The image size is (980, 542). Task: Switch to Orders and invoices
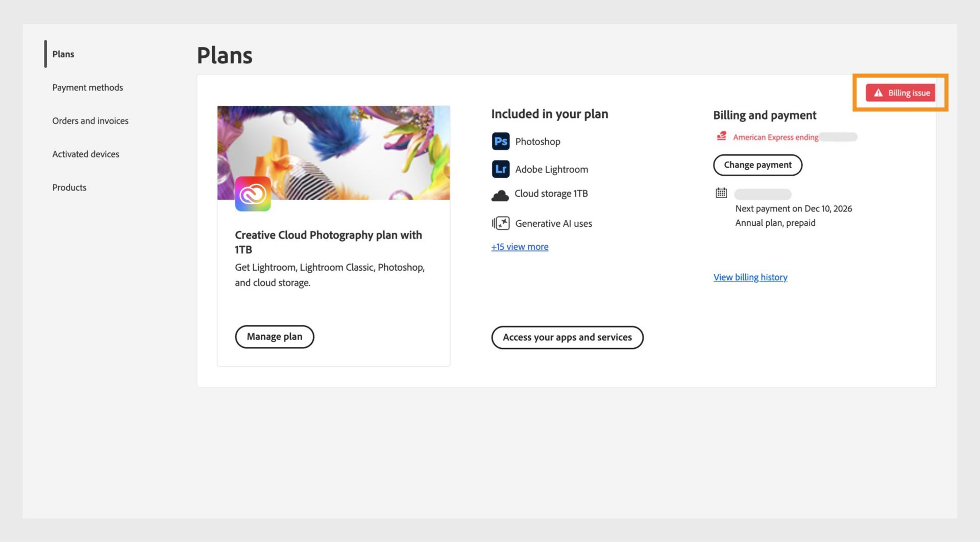[90, 121]
